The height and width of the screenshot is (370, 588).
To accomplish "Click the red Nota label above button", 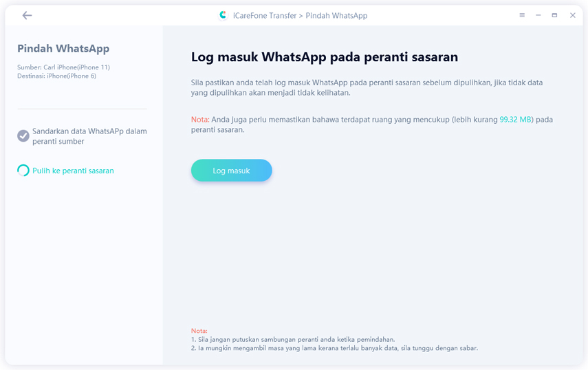I will click(x=199, y=120).
